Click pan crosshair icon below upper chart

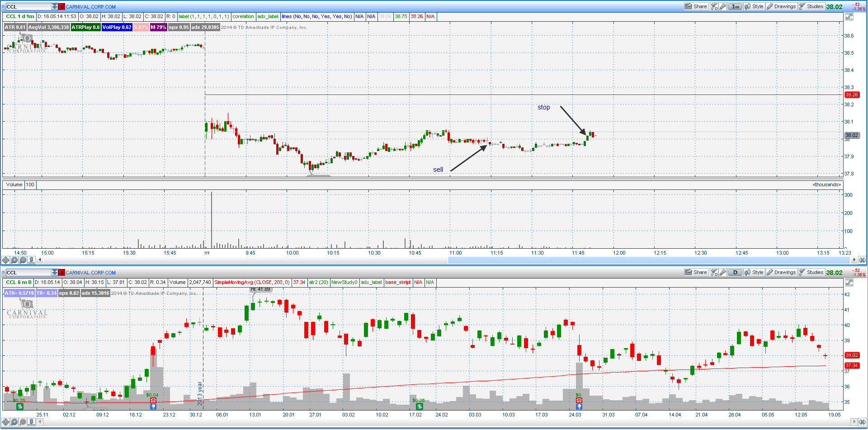click(5, 260)
